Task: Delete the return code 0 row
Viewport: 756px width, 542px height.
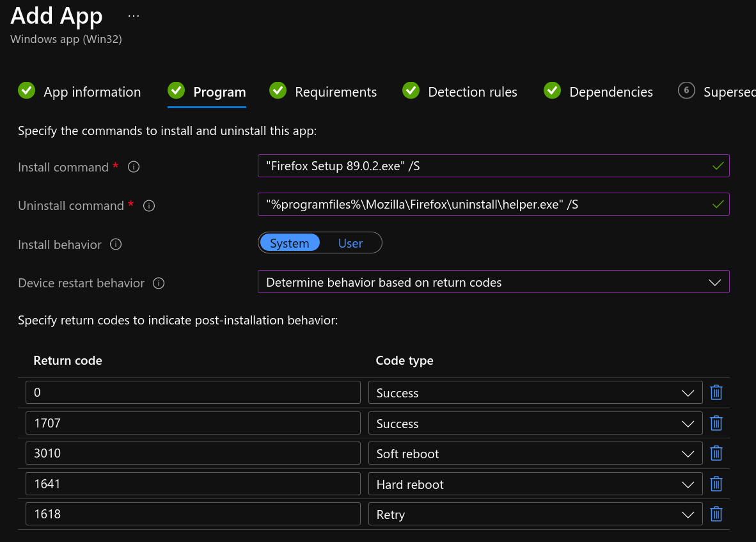Action: 716,392
